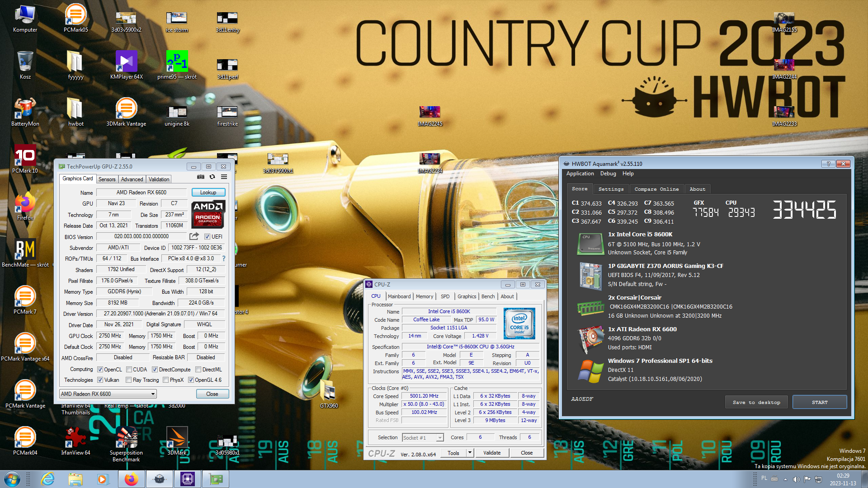Open 3DMark desktop icon
Viewport: 868px width, 488px height.
pyautogui.click(x=177, y=441)
